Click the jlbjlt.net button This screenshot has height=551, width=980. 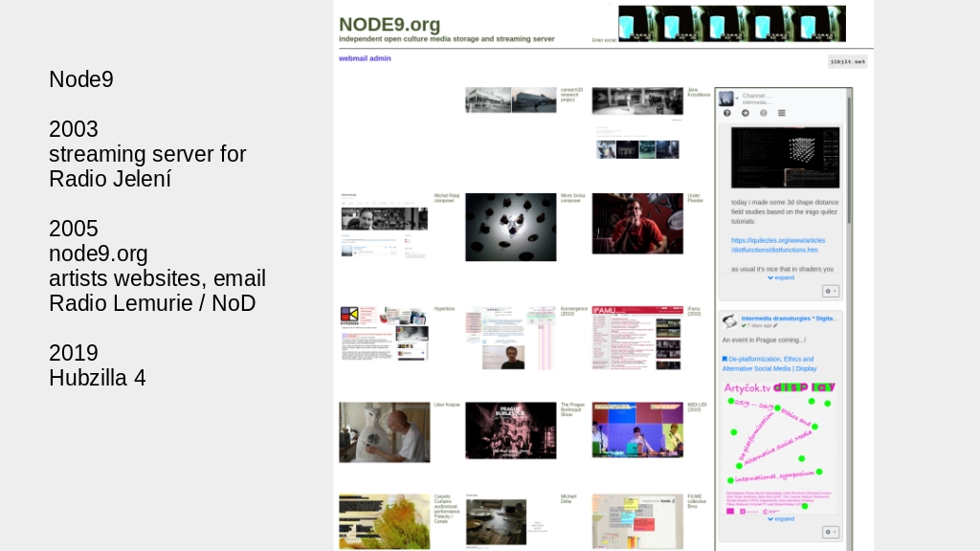847,61
